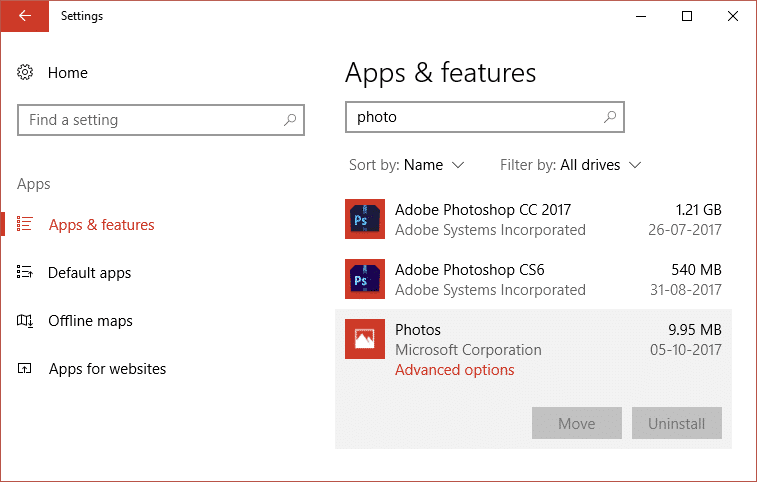
Task: Switch to Default apps section
Action: tap(89, 273)
